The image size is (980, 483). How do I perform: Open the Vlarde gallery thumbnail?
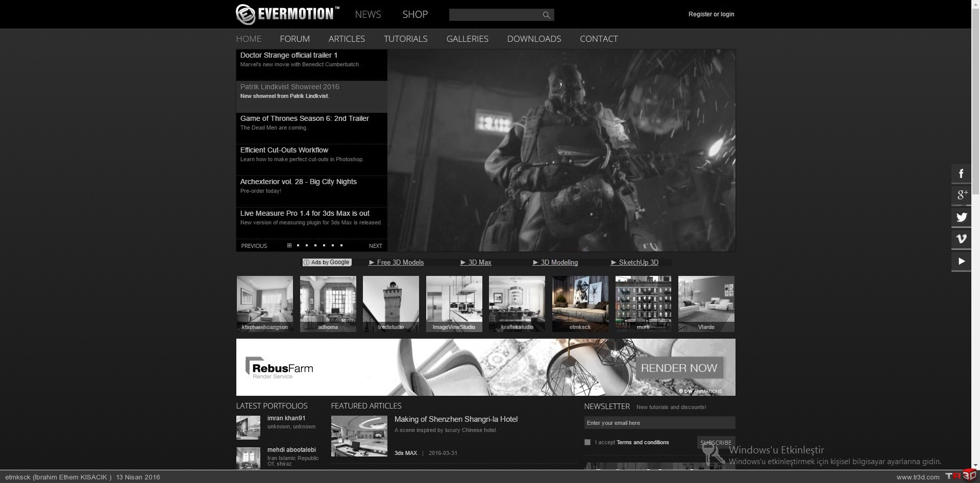point(706,304)
